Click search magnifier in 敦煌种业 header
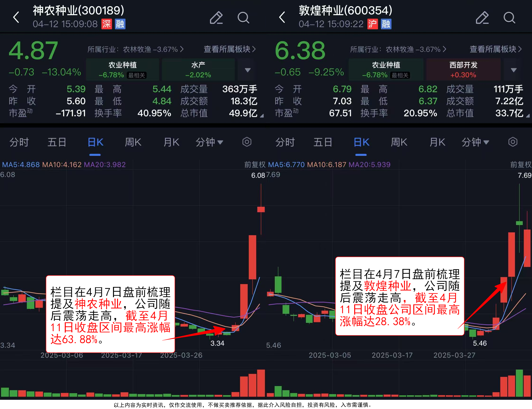Viewport: 532px width, 409px height. click(x=509, y=17)
